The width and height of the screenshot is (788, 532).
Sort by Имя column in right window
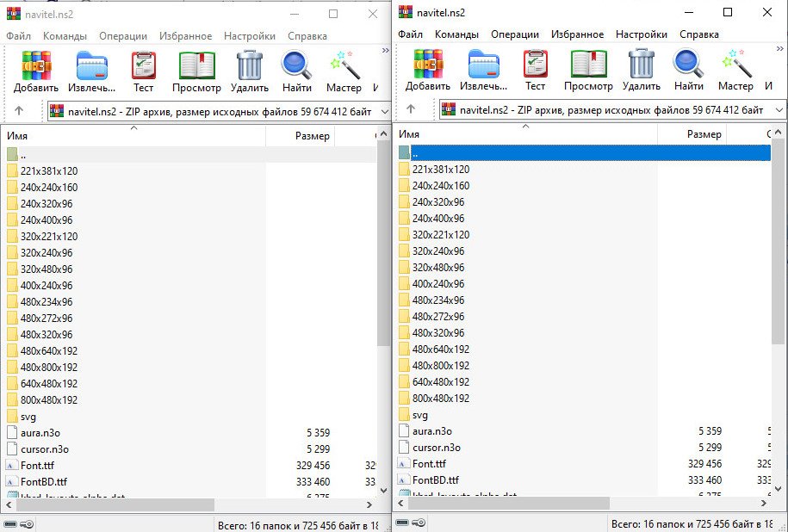coord(527,134)
